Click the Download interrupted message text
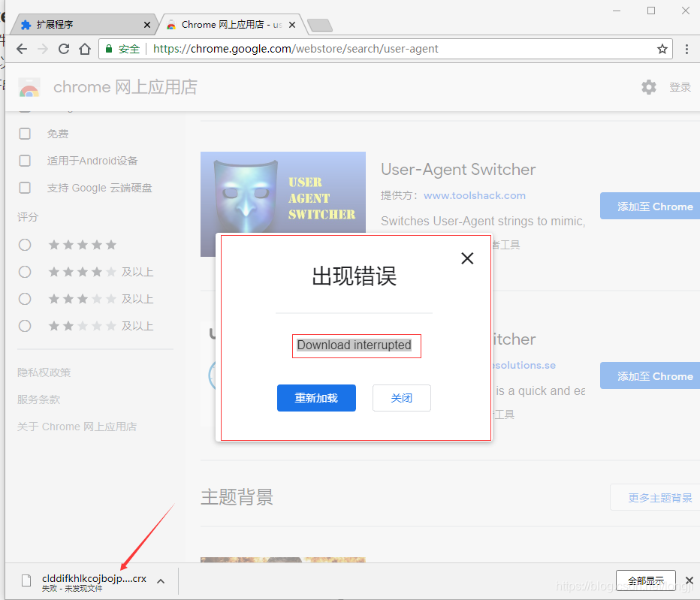The height and width of the screenshot is (600, 700). 354,345
